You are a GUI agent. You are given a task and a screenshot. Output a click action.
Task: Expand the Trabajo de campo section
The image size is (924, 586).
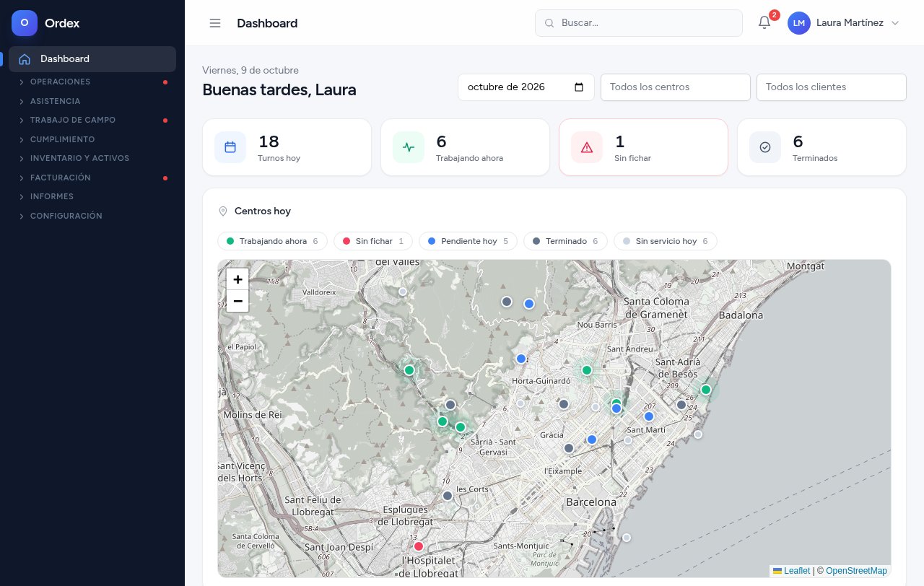point(92,120)
